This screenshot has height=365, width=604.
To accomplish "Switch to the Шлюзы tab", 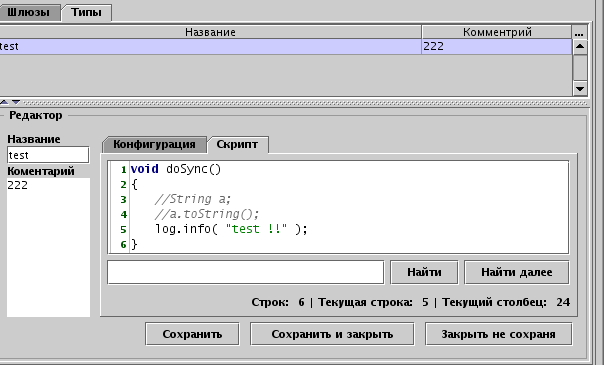I will [29, 13].
